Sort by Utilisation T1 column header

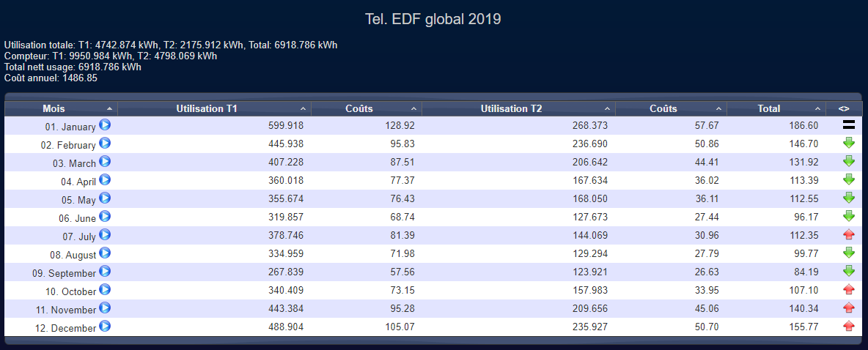[214, 109]
